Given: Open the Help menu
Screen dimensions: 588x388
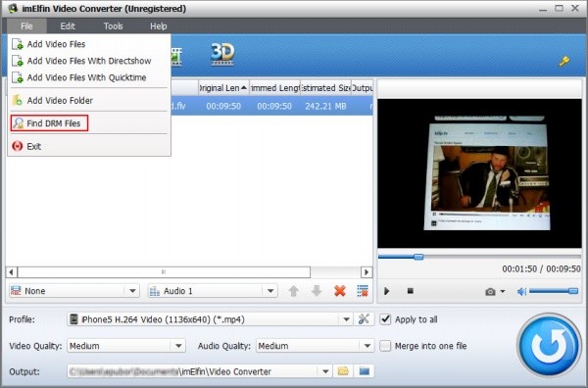Looking at the screenshot, I should [x=158, y=26].
